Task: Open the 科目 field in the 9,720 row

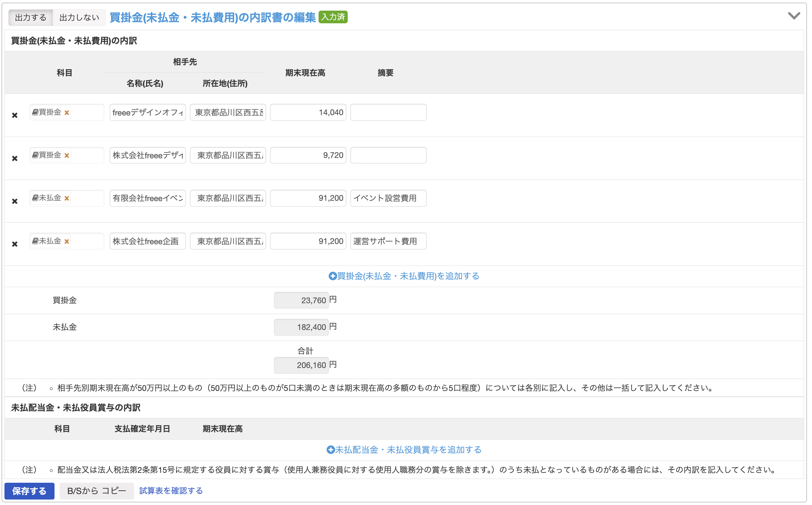Action: 67,155
